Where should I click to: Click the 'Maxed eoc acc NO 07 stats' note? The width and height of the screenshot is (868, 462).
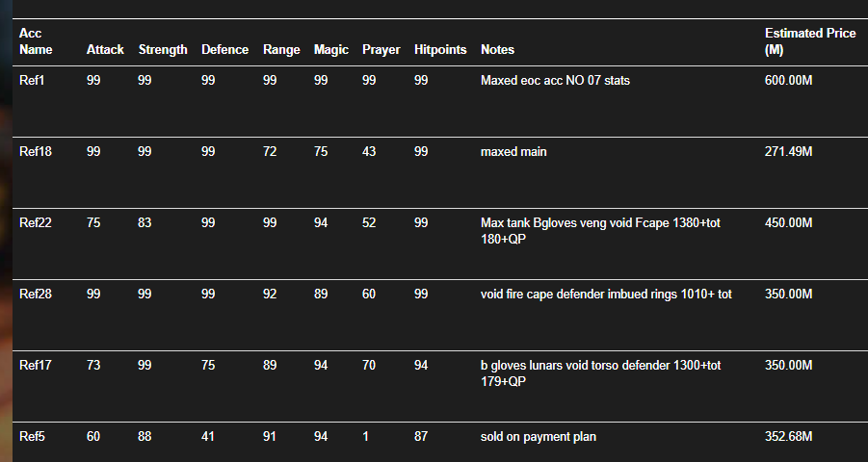click(x=555, y=80)
